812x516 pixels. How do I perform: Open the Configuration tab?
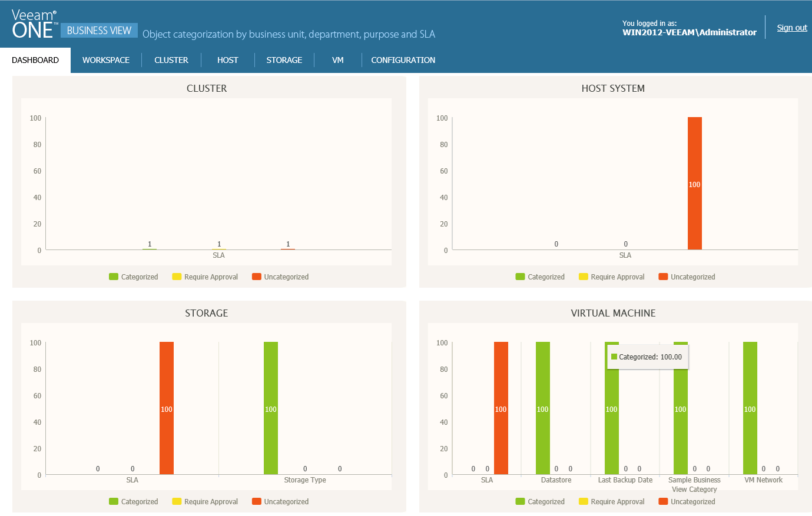pos(403,60)
